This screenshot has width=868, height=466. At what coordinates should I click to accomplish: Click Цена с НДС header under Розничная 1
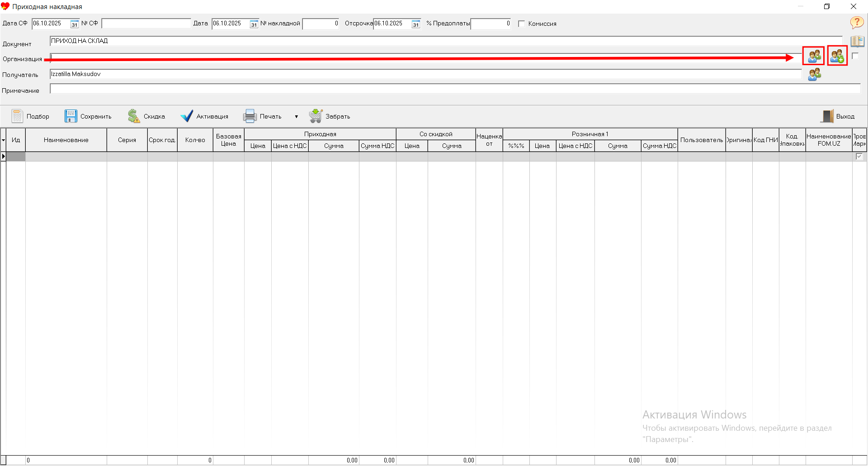pyautogui.click(x=576, y=146)
